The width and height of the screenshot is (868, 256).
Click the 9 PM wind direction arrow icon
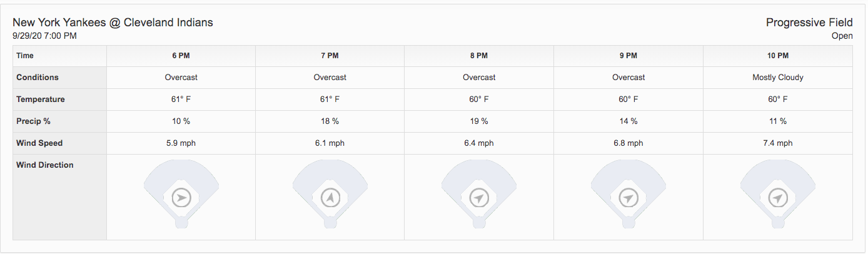point(628,198)
